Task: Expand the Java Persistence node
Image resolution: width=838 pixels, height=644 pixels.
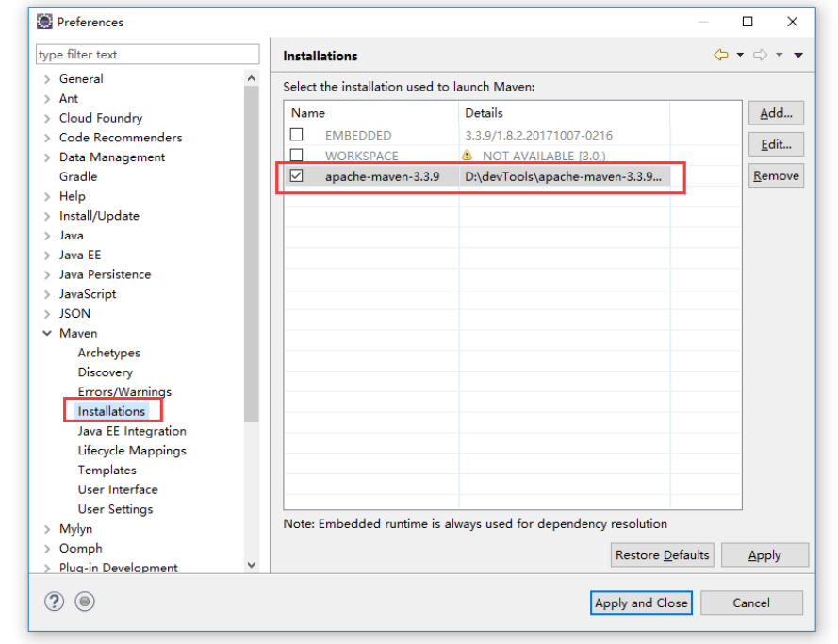Action: (47, 274)
